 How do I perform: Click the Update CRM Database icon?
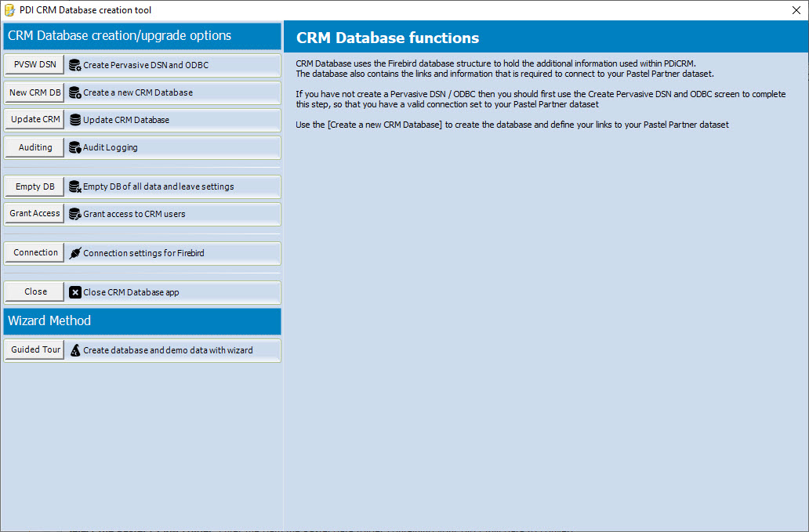point(75,120)
